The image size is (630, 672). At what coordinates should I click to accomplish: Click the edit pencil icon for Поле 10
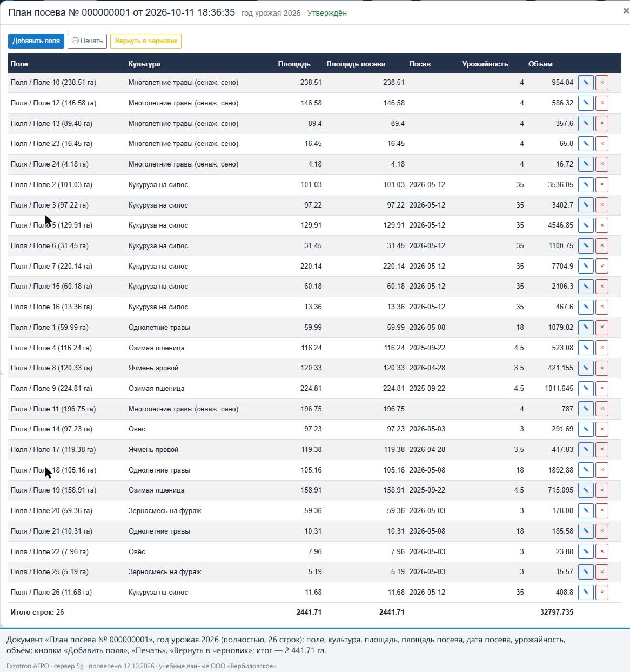586,83
